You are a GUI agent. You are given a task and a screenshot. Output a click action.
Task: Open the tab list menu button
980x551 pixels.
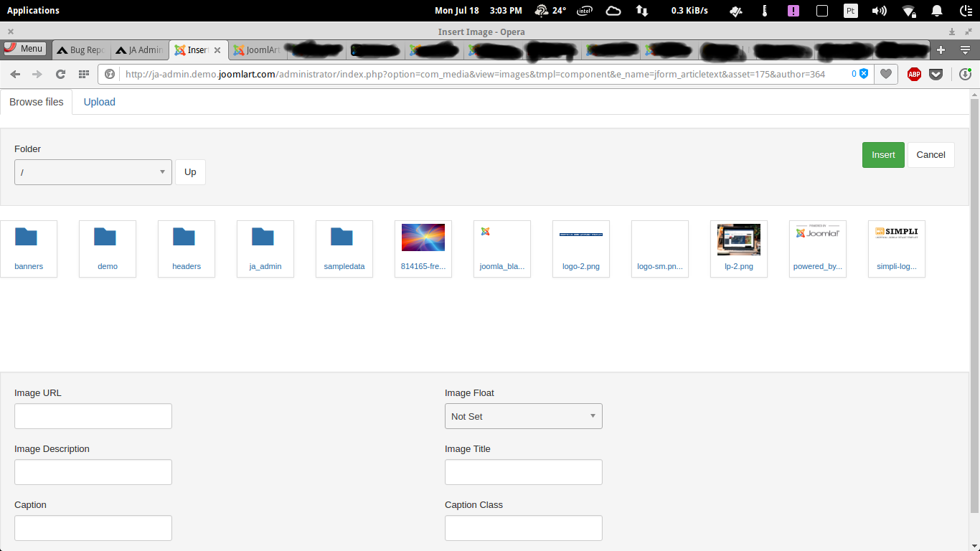(965, 50)
